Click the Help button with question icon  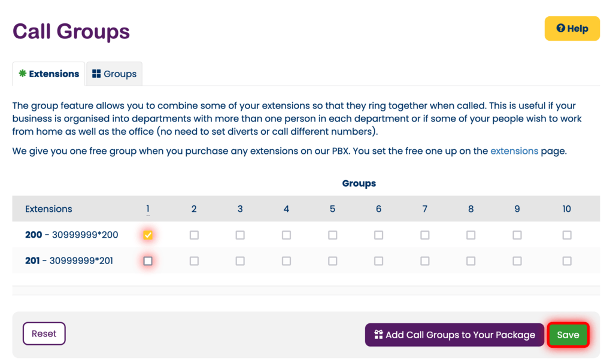572,29
